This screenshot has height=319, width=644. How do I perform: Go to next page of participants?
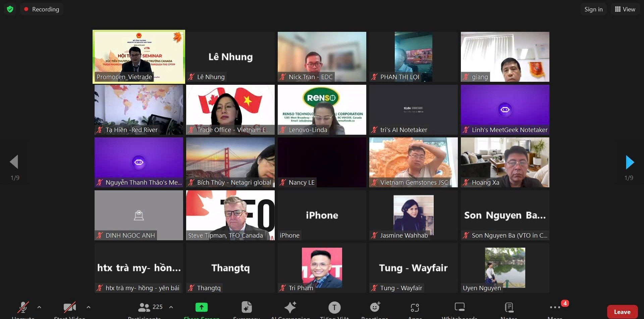point(630,162)
